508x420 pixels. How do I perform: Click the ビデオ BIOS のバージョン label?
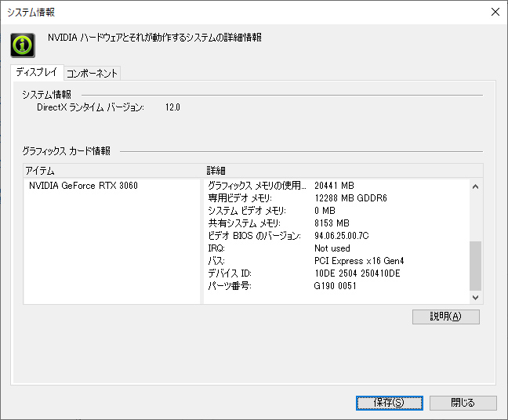[254, 235]
